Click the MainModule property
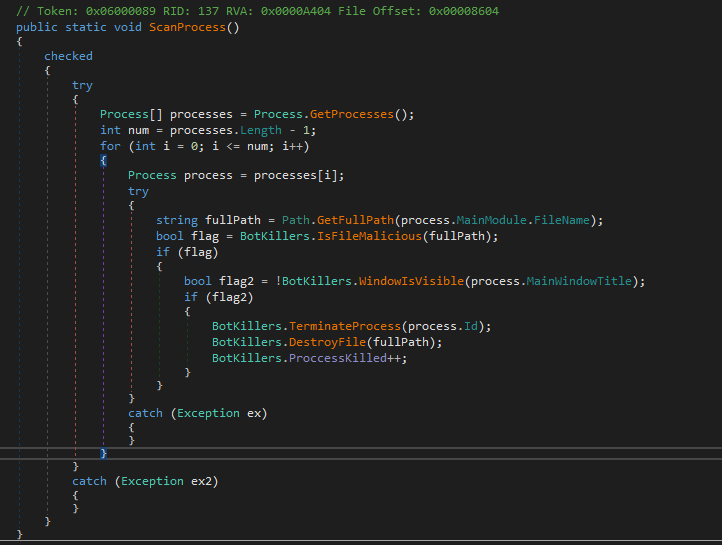 [497, 220]
